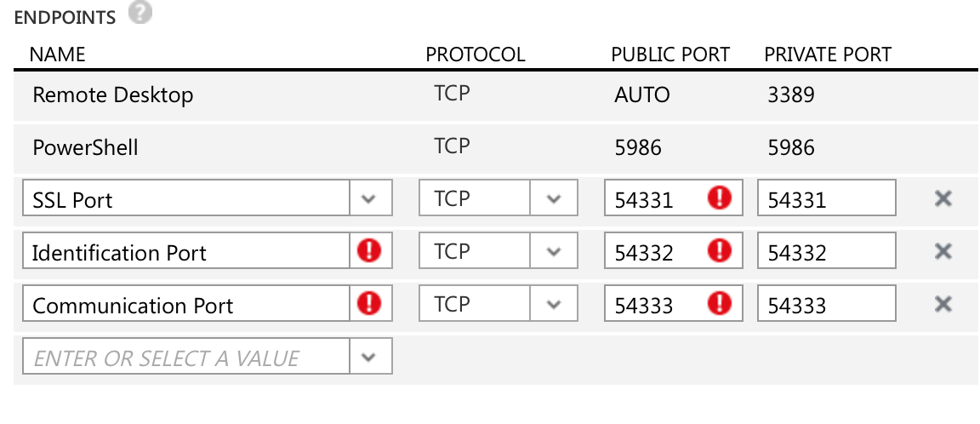
Task: Open protocol dropdown for Communication Port row
Action: [554, 303]
